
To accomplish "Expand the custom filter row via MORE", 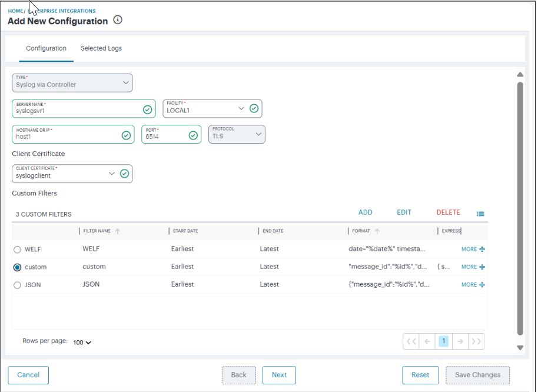I will (469, 267).
